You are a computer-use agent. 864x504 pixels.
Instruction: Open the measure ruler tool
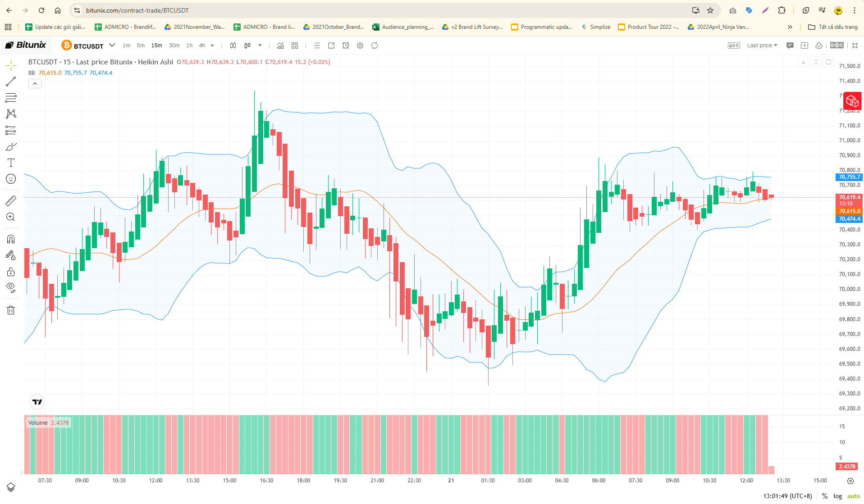[11, 200]
